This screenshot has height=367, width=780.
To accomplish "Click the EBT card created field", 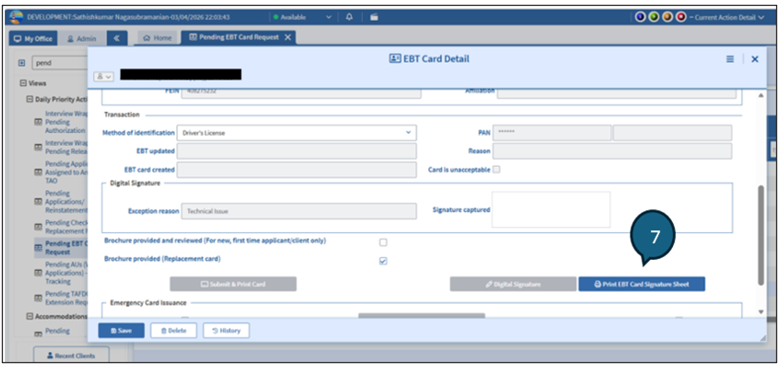I will coord(296,170).
